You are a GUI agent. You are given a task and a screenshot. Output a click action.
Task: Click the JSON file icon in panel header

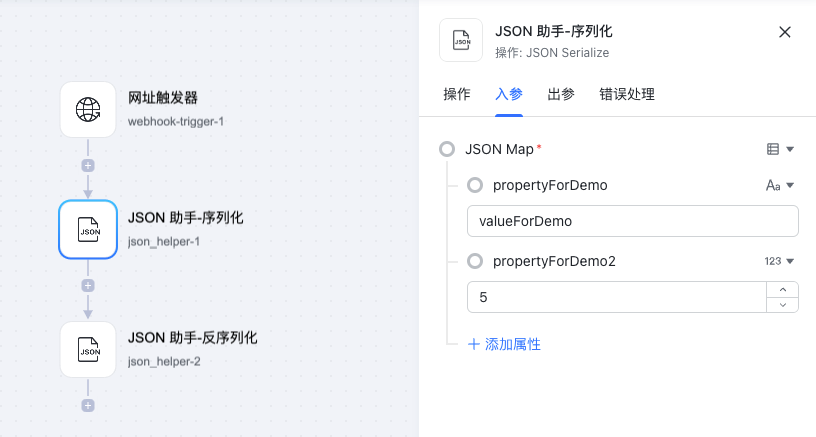click(x=461, y=41)
